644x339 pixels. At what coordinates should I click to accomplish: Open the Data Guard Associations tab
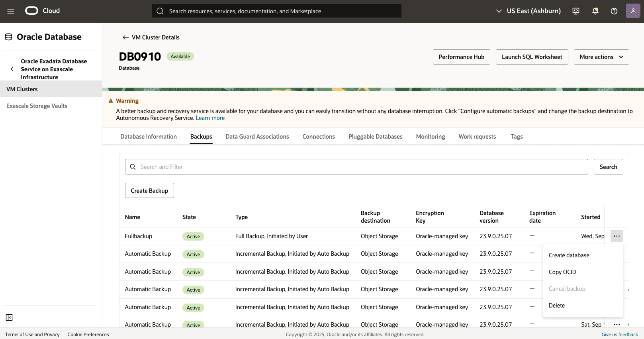click(x=257, y=137)
